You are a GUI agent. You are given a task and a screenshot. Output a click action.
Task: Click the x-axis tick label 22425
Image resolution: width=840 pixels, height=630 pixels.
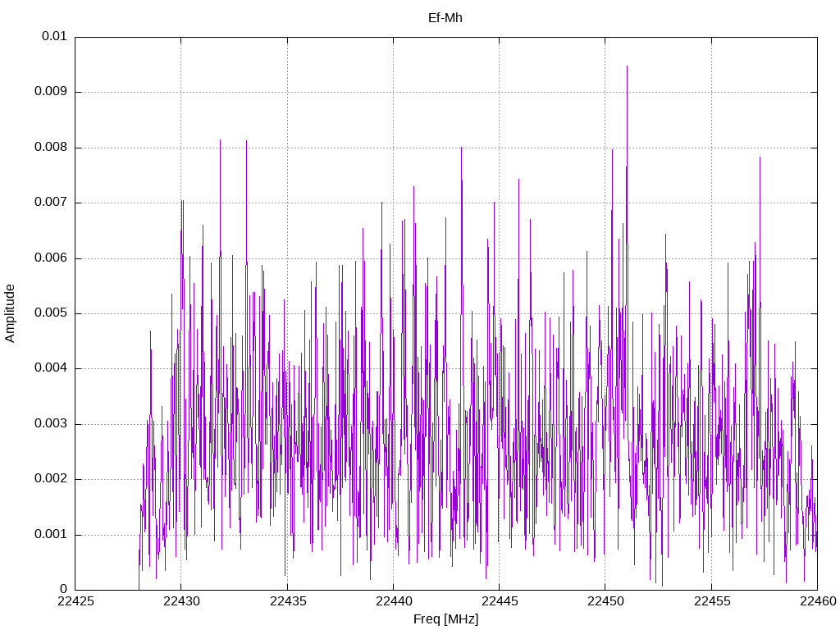[75, 601]
